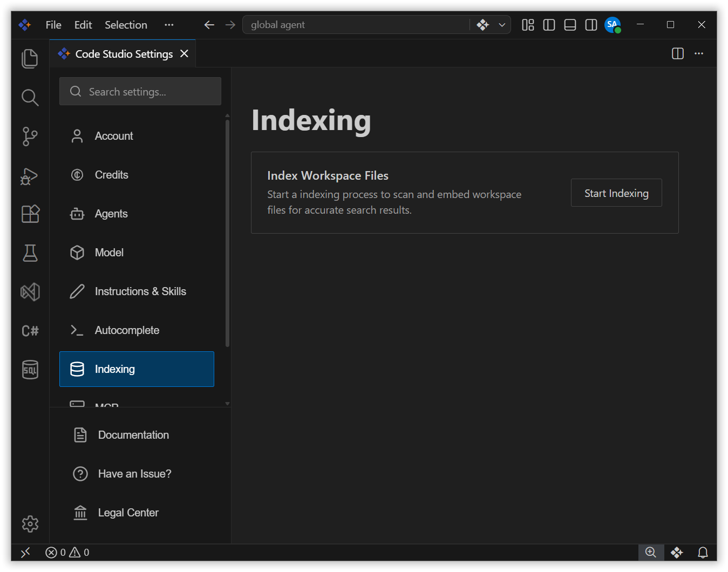Open the Search view in activity bar
The height and width of the screenshot is (572, 728).
click(x=30, y=97)
